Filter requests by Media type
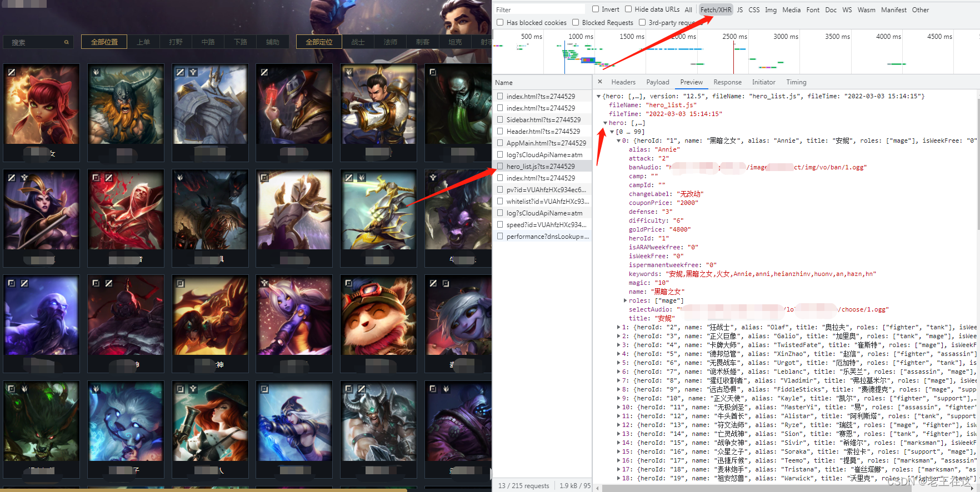 (x=791, y=9)
